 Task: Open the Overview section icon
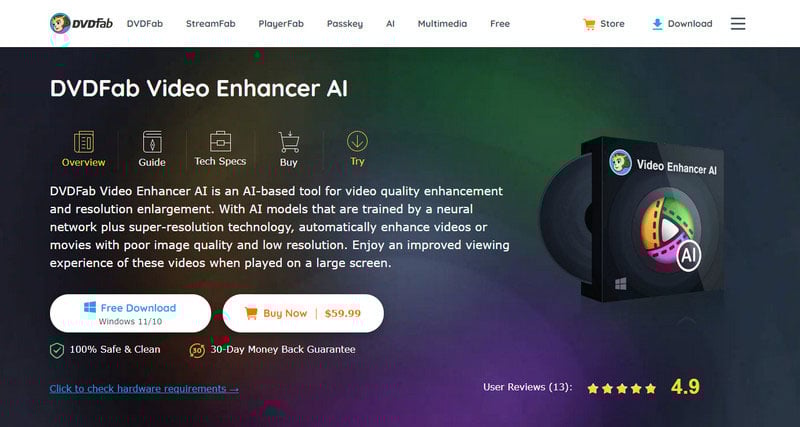pyautogui.click(x=84, y=142)
